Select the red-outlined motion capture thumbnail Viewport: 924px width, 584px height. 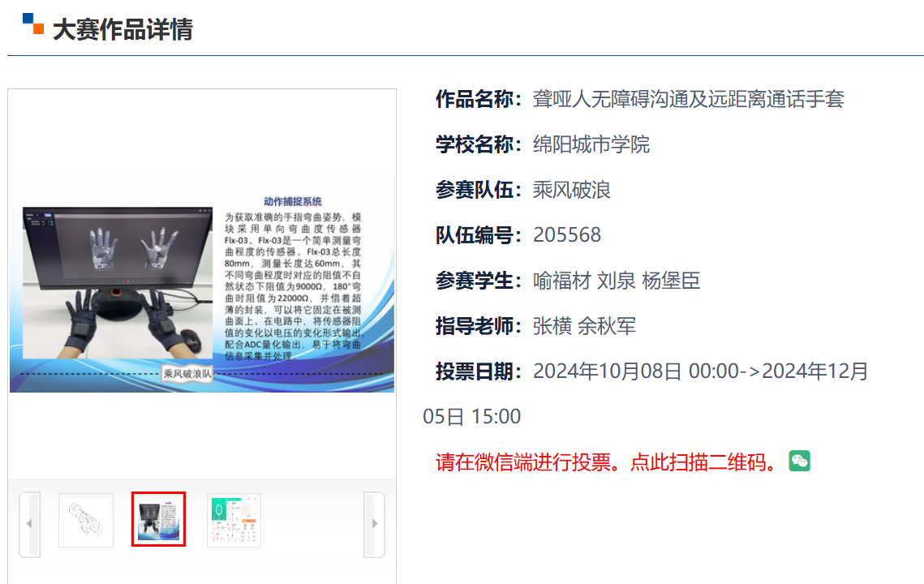[x=159, y=519]
